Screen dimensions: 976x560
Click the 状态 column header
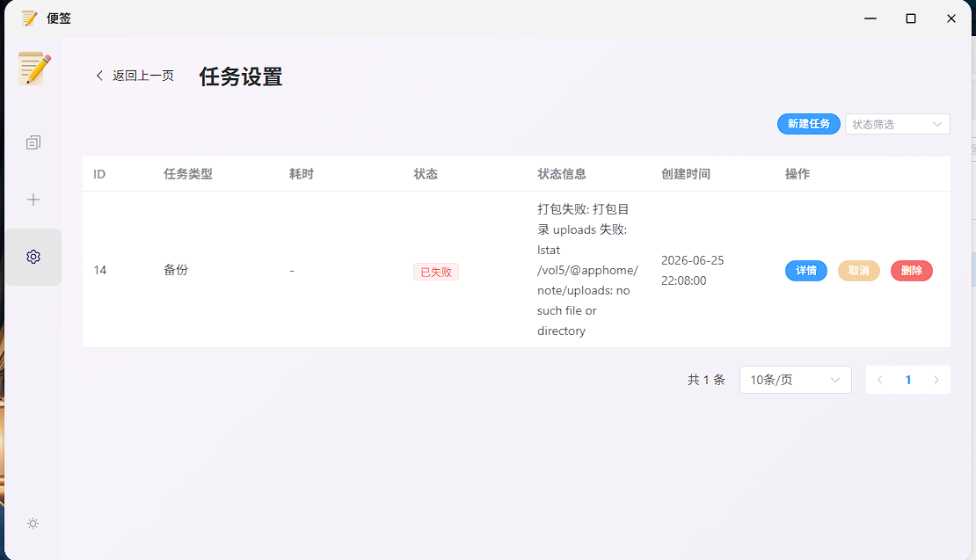pos(426,174)
